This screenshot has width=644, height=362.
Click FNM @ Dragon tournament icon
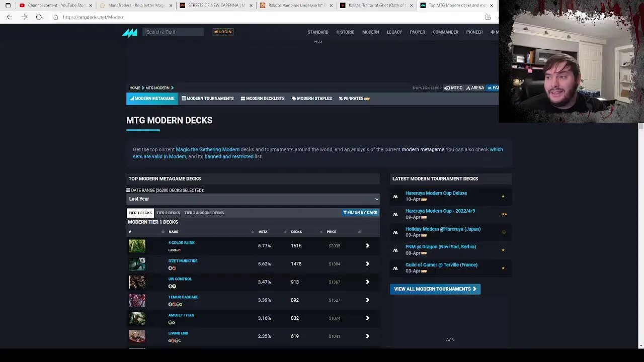click(395, 250)
